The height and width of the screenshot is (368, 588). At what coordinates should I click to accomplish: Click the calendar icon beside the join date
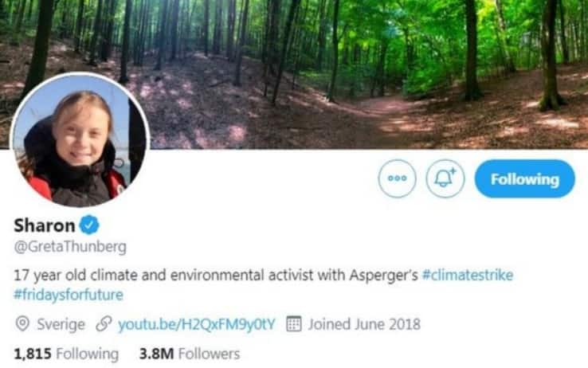293,324
